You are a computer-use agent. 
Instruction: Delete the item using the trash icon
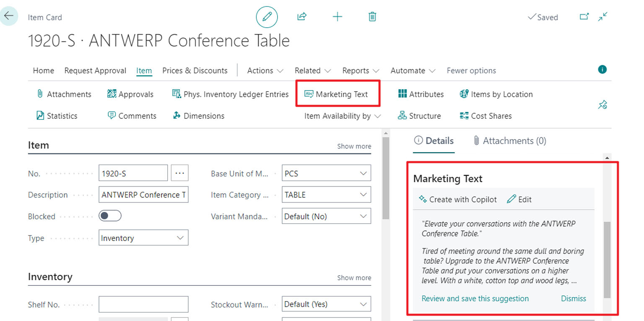[x=371, y=17]
